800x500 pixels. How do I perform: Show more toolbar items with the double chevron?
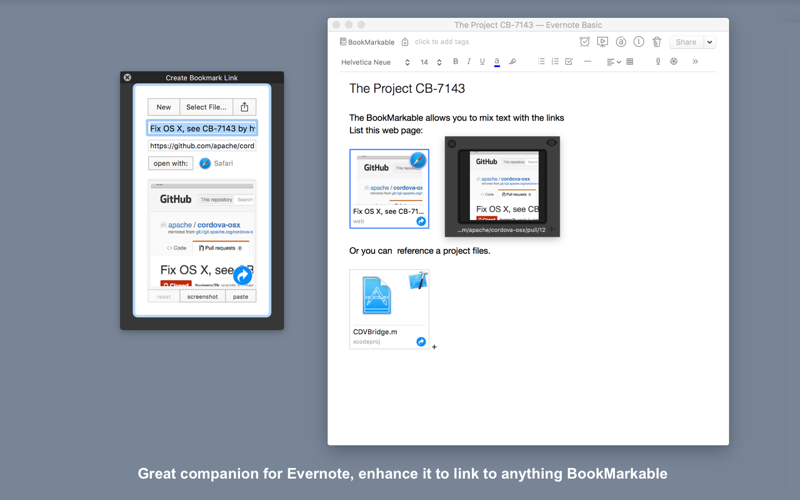pos(695,62)
